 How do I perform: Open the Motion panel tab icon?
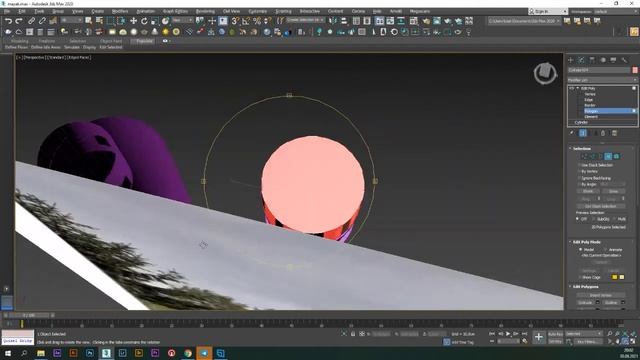pyautogui.click(x=603, y=60)
